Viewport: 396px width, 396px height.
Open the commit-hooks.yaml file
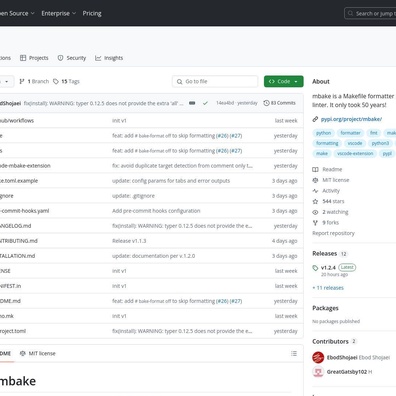(25, 211)
